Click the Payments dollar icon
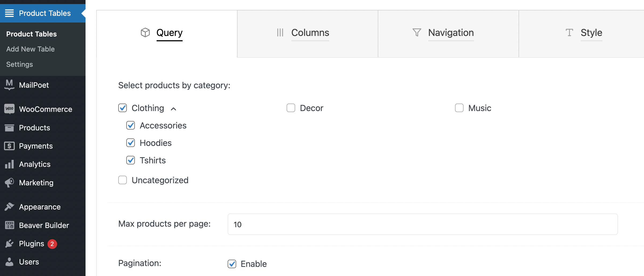The height and width of the screenshot is (276, 644). (9, 146)
